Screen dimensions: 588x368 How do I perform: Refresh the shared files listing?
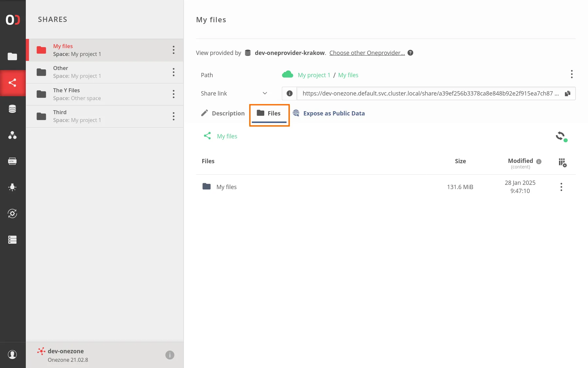[561, 136]
